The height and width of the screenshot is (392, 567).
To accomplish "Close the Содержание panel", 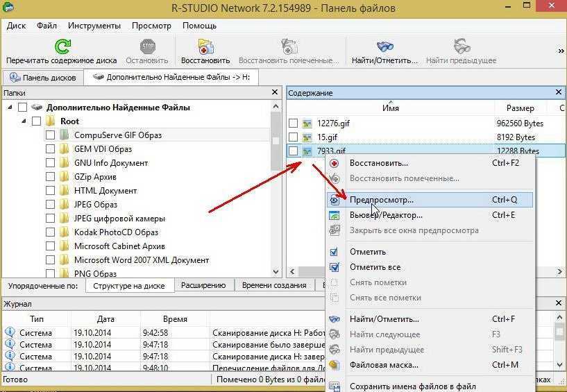I will click(x=559, y=92).
